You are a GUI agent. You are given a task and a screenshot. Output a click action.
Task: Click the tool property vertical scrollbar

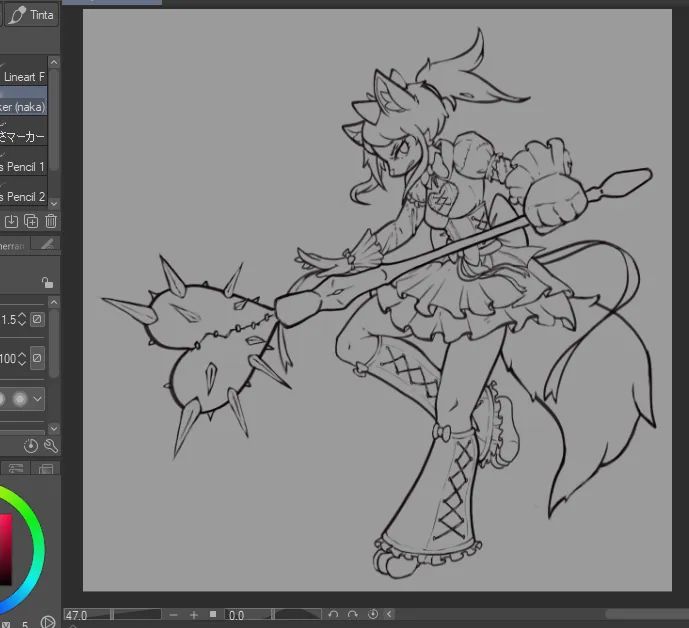tap(54, 343)
